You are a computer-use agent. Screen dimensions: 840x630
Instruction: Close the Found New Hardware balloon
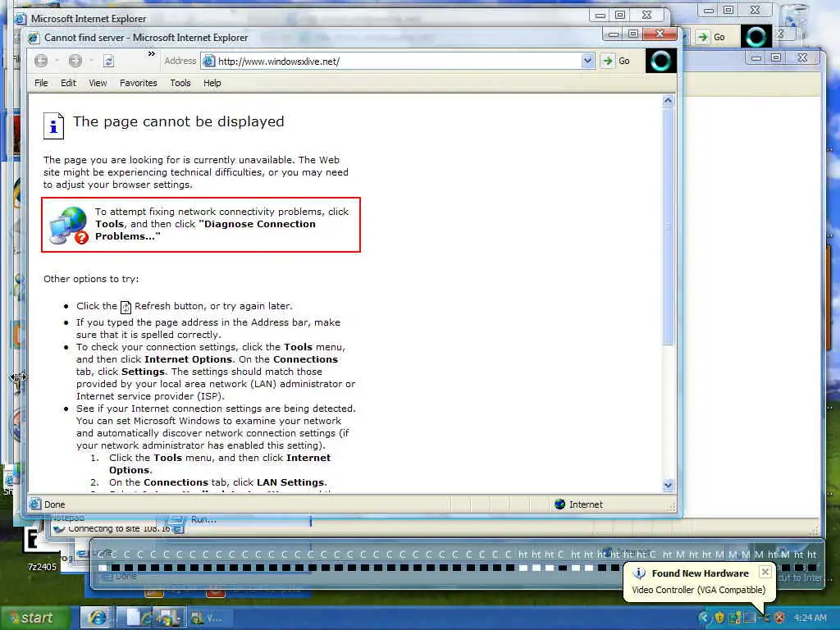point(765,572)
